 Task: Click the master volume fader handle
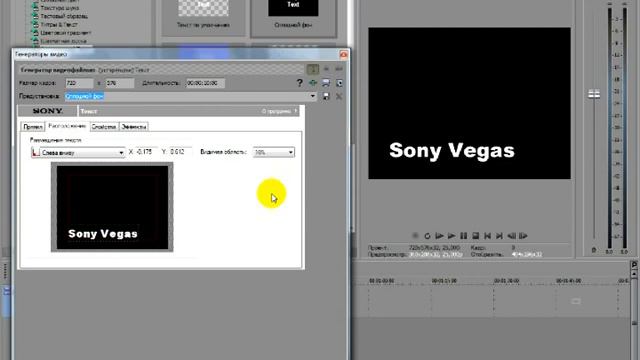point(594,94)
